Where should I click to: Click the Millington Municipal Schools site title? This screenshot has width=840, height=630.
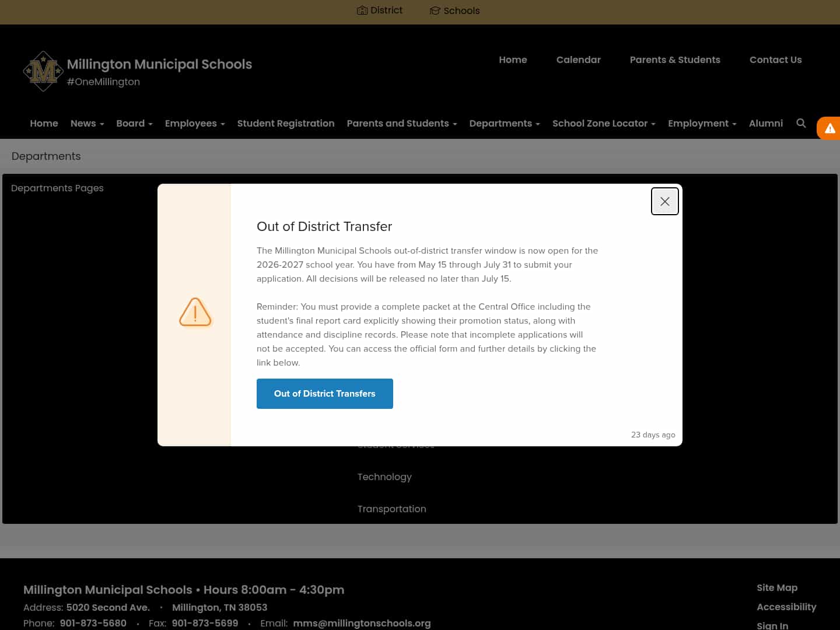[x=159, y=64]
